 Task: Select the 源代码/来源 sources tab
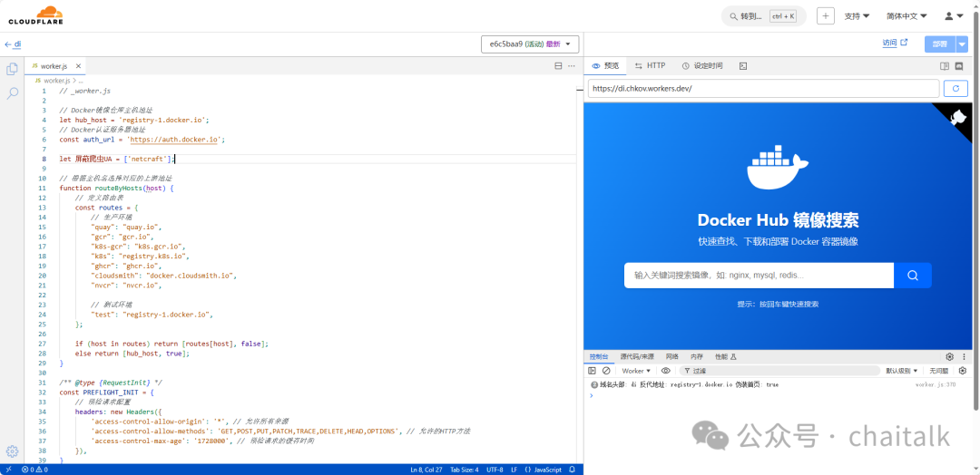pos(637,357)
